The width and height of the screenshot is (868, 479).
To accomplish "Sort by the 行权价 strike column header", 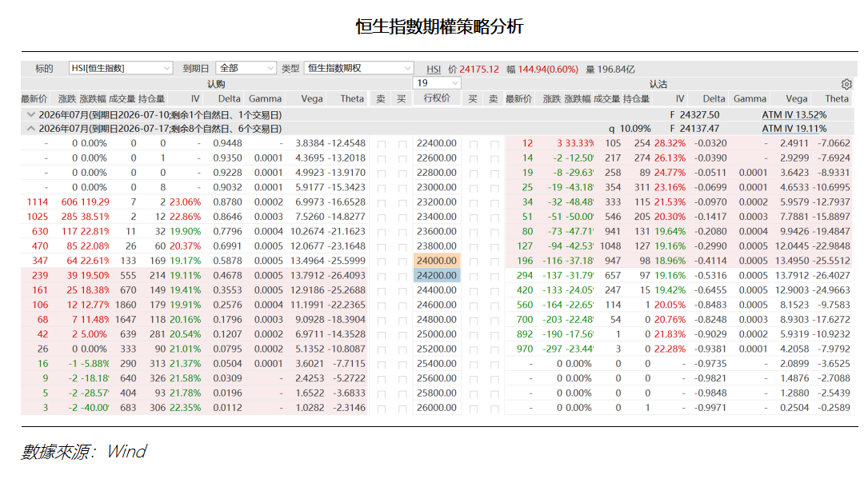I will [437, 98].
